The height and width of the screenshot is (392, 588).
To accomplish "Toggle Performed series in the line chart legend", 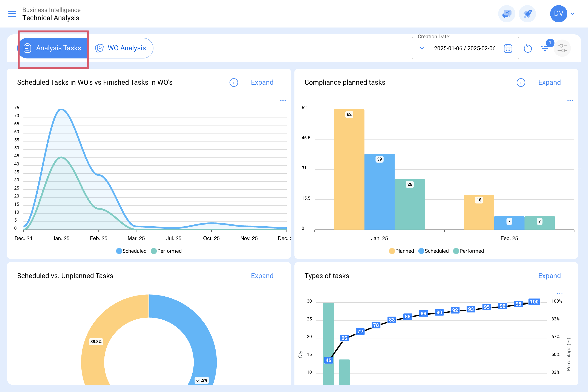I will pyautogui.click(x=167, y=251).
